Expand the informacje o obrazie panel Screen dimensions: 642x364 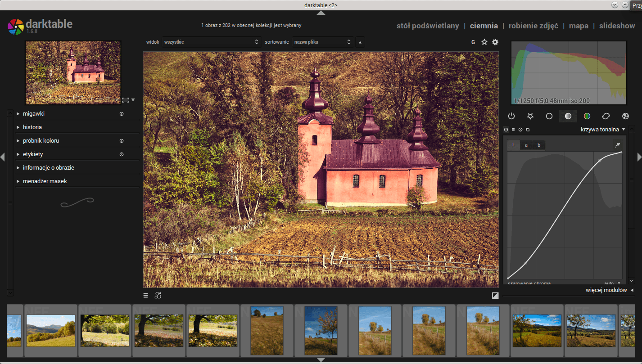click(49, 168)
